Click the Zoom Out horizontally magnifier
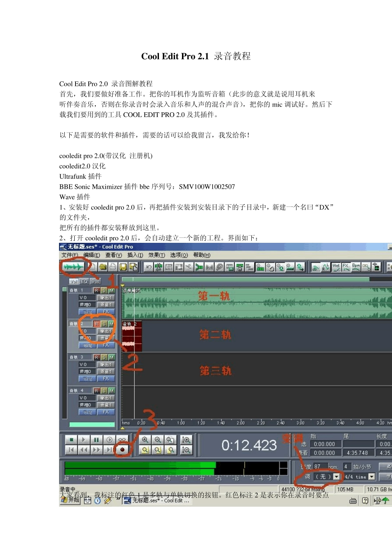392x555 pixels. pos(158,440)
